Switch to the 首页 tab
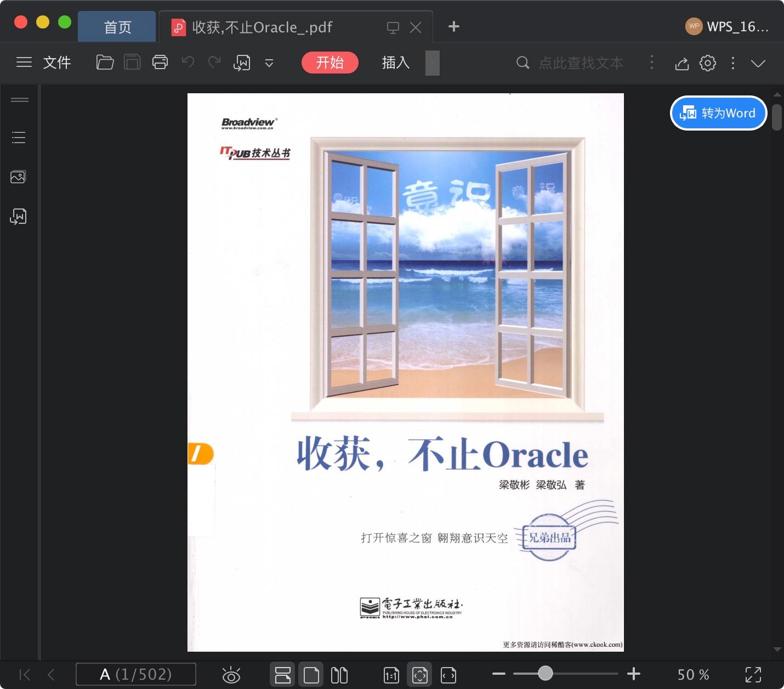 click(117, 27)
